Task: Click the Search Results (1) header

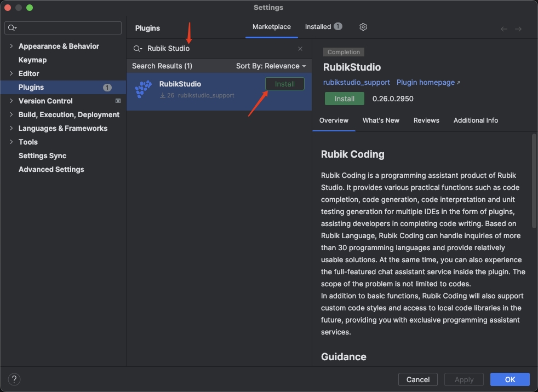Action: 162,66
